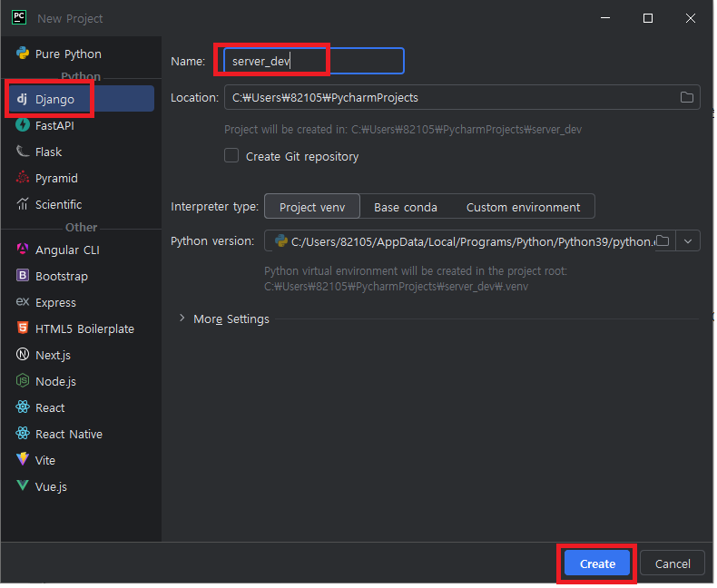Viewport: 717px width, 588px height.
Task: Select the React Native label
Action: 69,435
